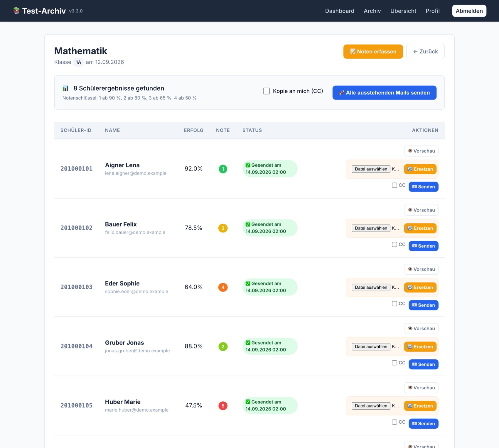
Task: Click Senden for Aigner Lena
Action: tap(424, 187)
